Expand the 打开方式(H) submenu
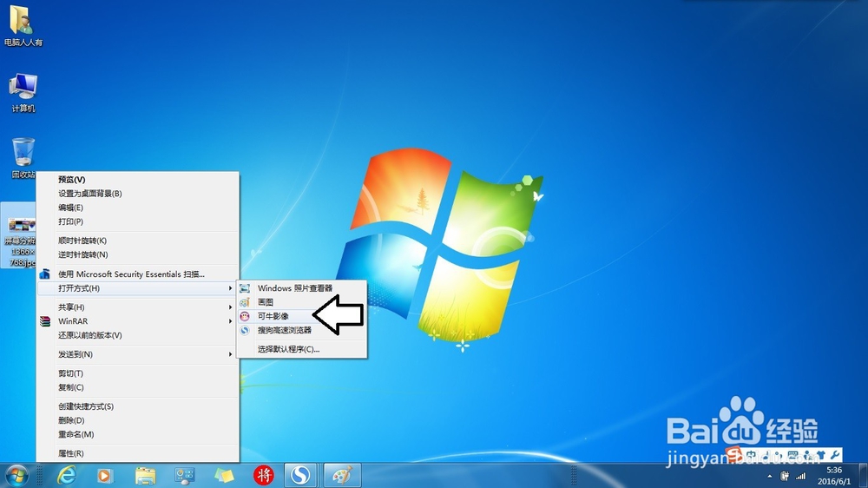Screen dimensions: 868x488 tap(138, 288)
